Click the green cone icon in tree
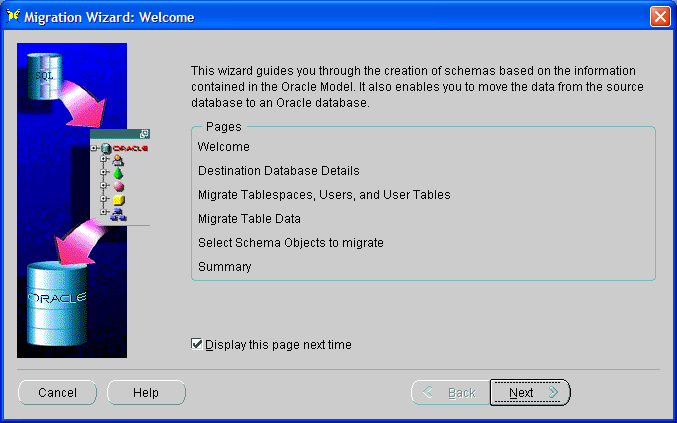This screenshot has width=677, height=423. pyautogui.click(x=118, y=173)
